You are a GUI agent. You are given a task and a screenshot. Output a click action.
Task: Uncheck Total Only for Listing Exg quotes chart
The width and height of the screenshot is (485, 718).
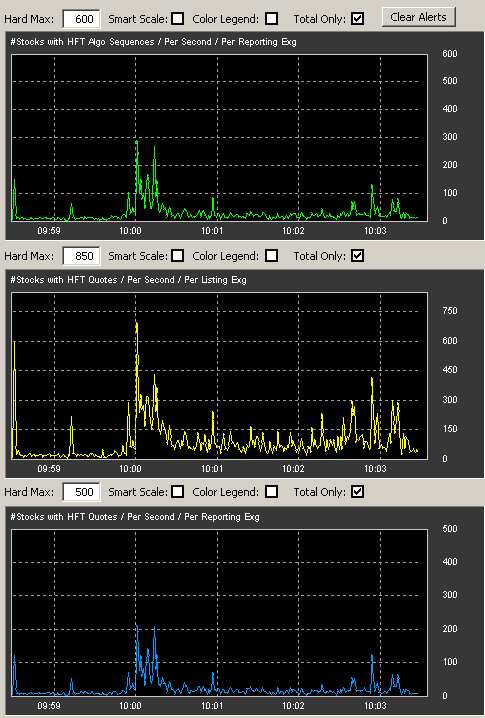(x=358, y=256)
